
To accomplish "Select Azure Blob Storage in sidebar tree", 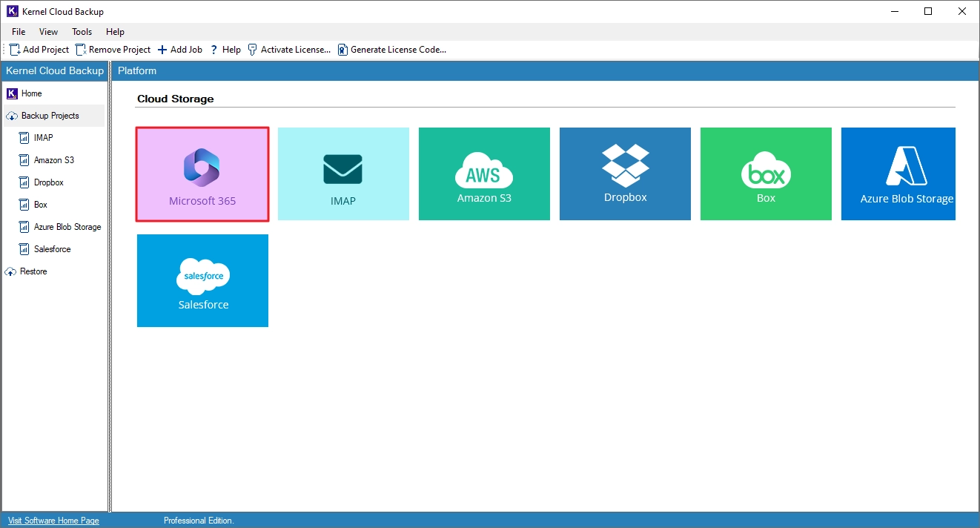I will tap(60, 227).
